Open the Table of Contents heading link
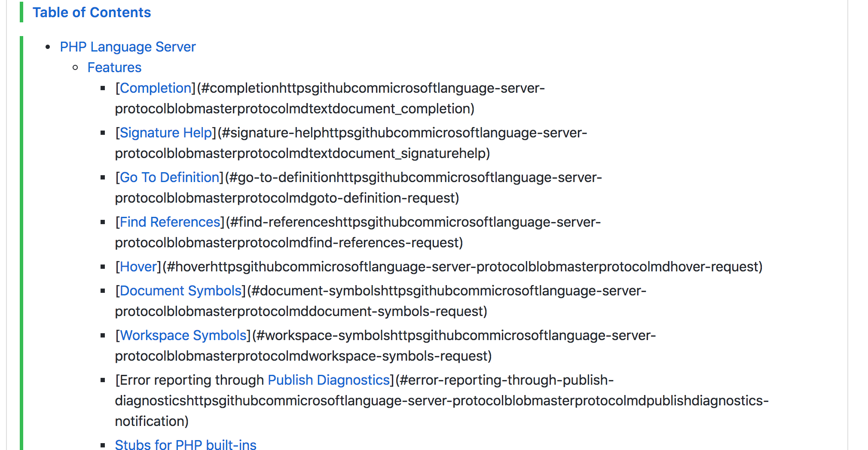Screen dimensions: 868x450 [x=92, y=12]
